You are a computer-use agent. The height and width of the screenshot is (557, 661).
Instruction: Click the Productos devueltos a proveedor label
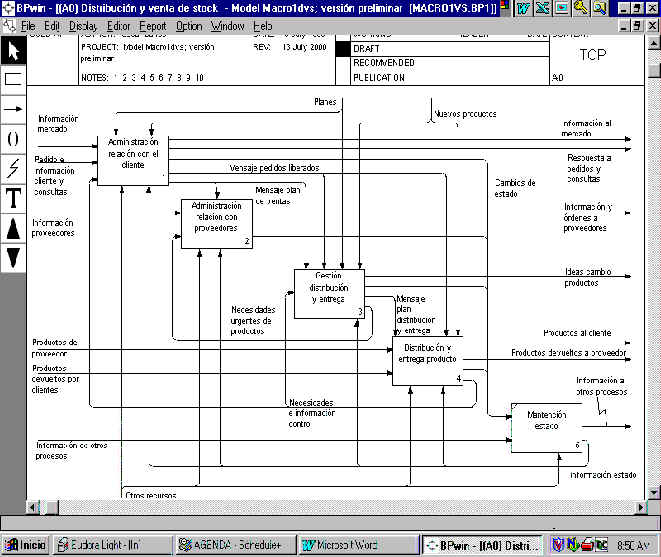[x=568, y=352]
